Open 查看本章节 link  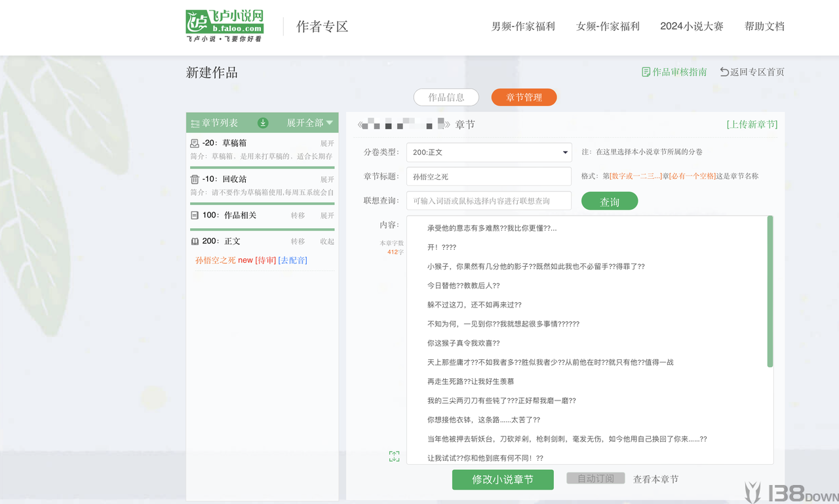click(x=655, y=479)
